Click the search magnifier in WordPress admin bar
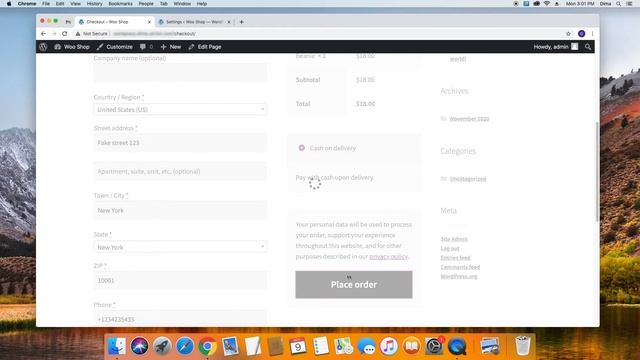This screenshot has width=640, height=360. coord(588,47)
